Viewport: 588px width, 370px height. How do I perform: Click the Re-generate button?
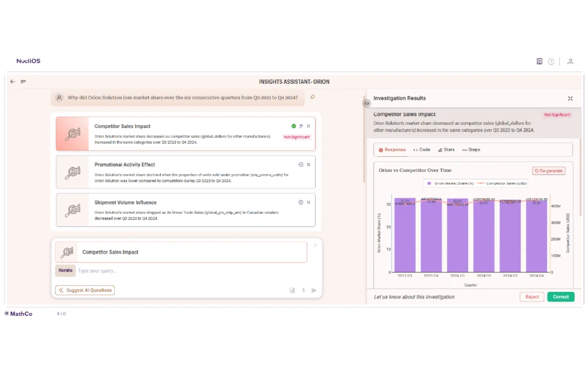(x=548, y=171)
